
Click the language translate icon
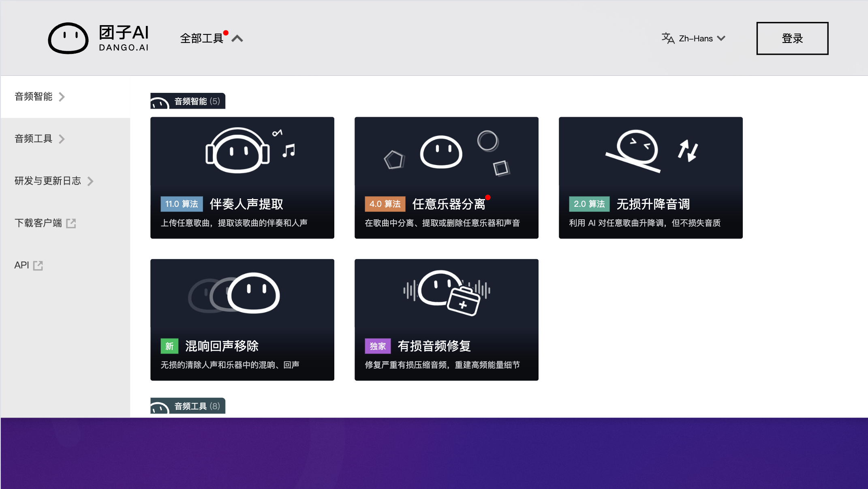pyautogui.click(x=667, y=38)
